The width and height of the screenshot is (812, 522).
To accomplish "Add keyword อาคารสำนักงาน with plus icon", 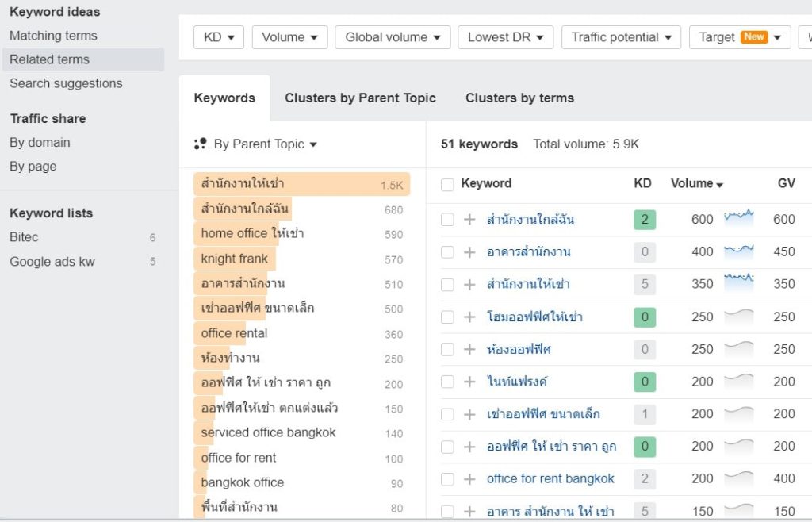I will pyautogui.click(x=469, y=252).
